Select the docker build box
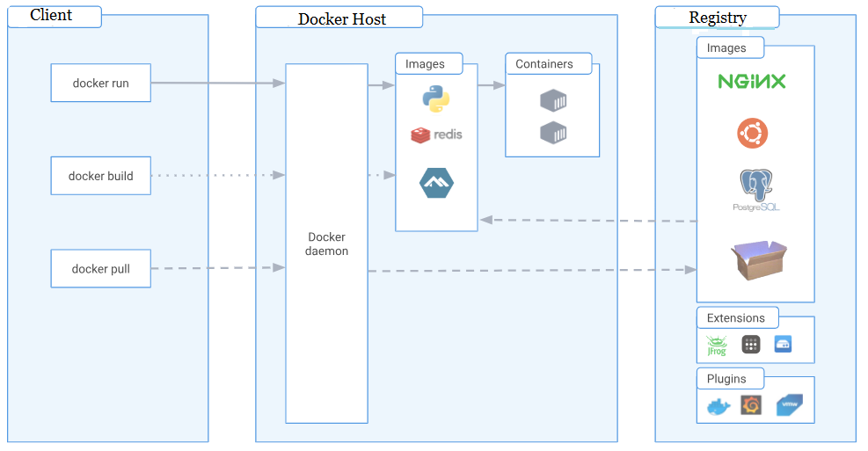Screen dimensions: 868x451 point(100,176)
